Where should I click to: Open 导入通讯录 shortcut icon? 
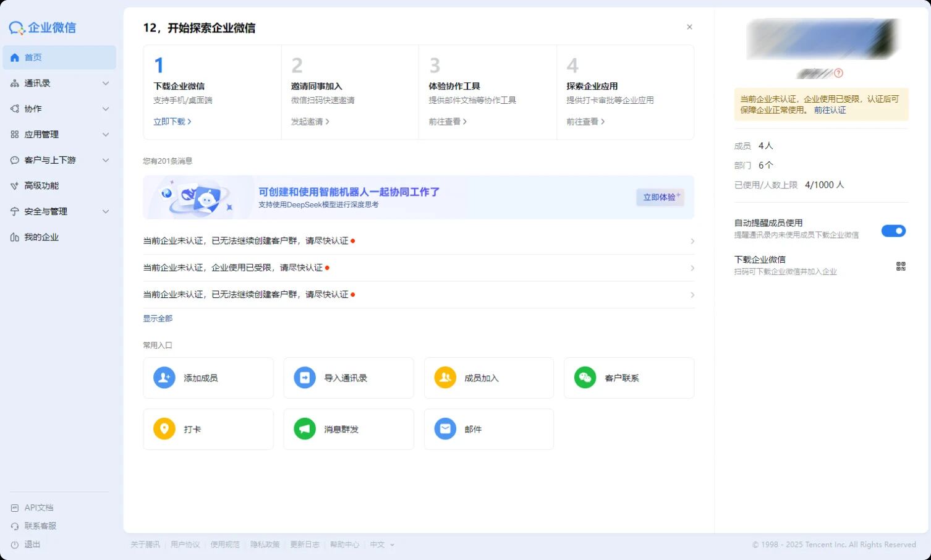pos(304,378)
